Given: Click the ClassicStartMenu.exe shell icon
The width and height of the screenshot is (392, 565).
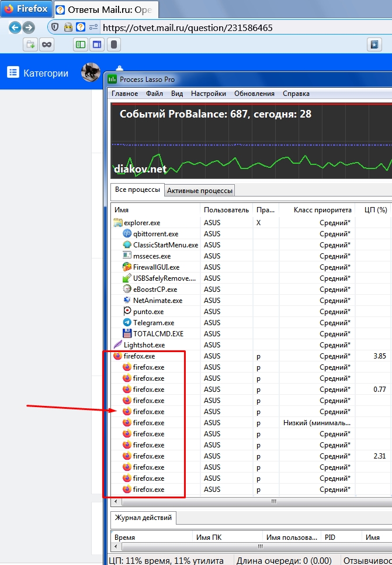Looking at the screenshot, I should [127, 244].
